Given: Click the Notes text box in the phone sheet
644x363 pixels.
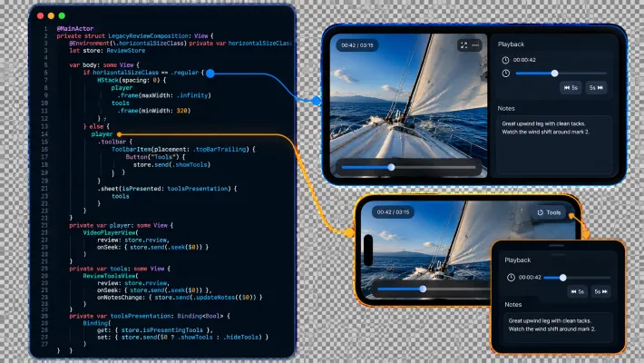Looking at the screenshot, I should [558, 328].
